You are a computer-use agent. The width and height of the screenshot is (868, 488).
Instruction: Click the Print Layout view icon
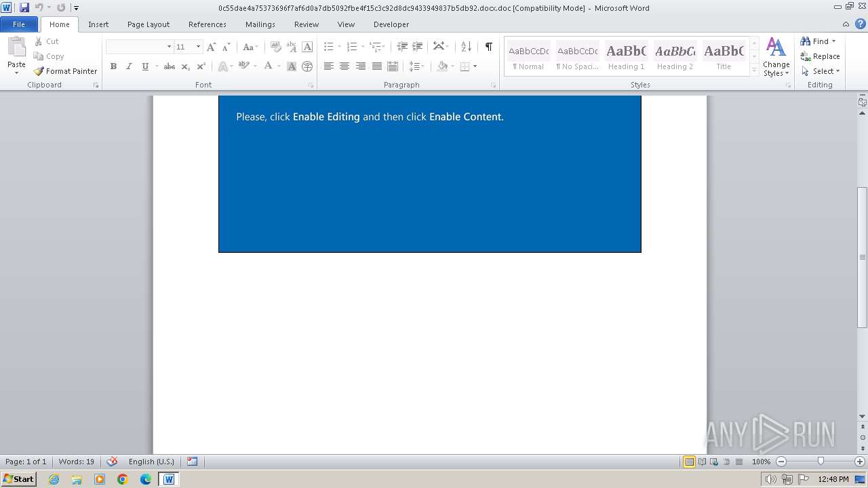pyautogui.click(x=689, y=462)
